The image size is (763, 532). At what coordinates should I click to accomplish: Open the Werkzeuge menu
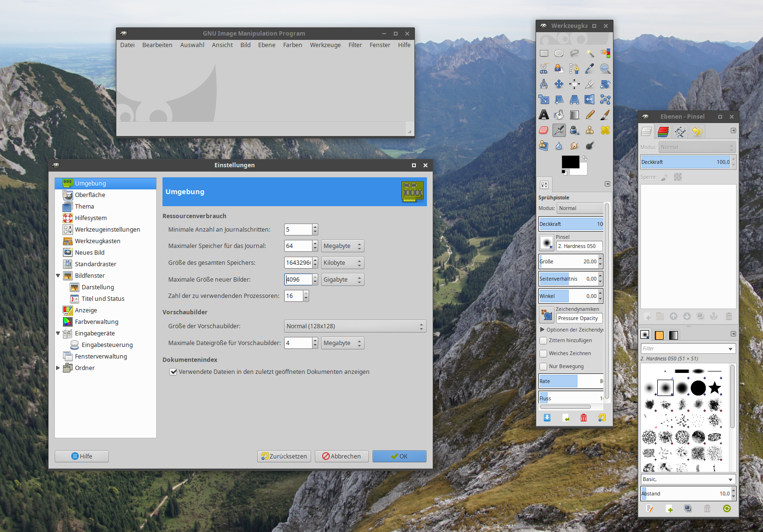click(x=325, y=45)
